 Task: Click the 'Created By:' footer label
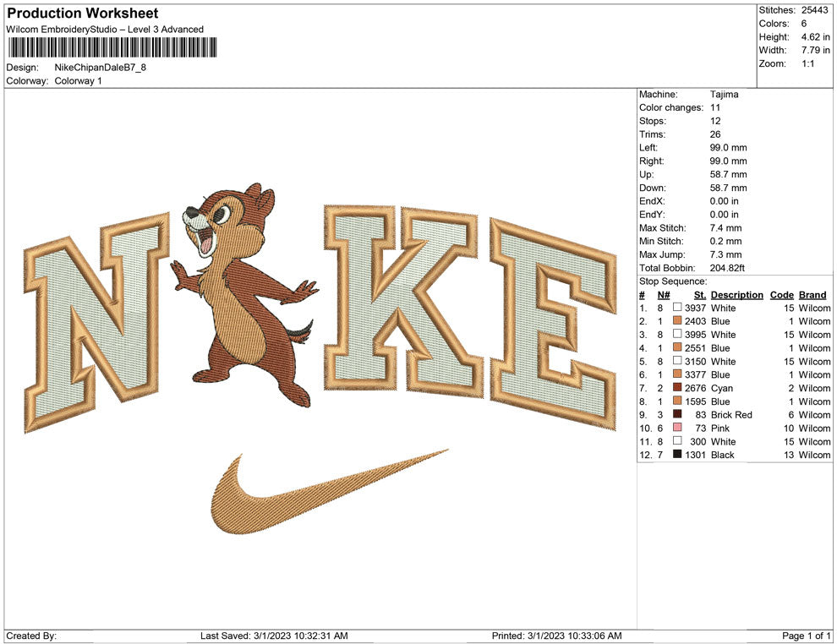[x=31, y=636]
